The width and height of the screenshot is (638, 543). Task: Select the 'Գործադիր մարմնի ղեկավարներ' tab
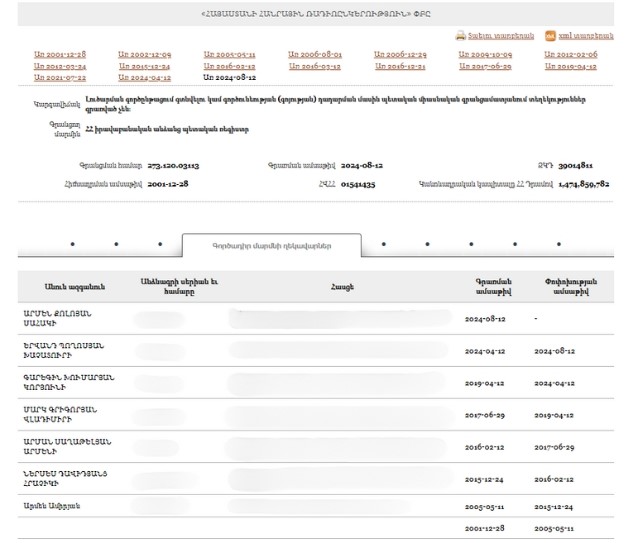[x=271, y=244]
